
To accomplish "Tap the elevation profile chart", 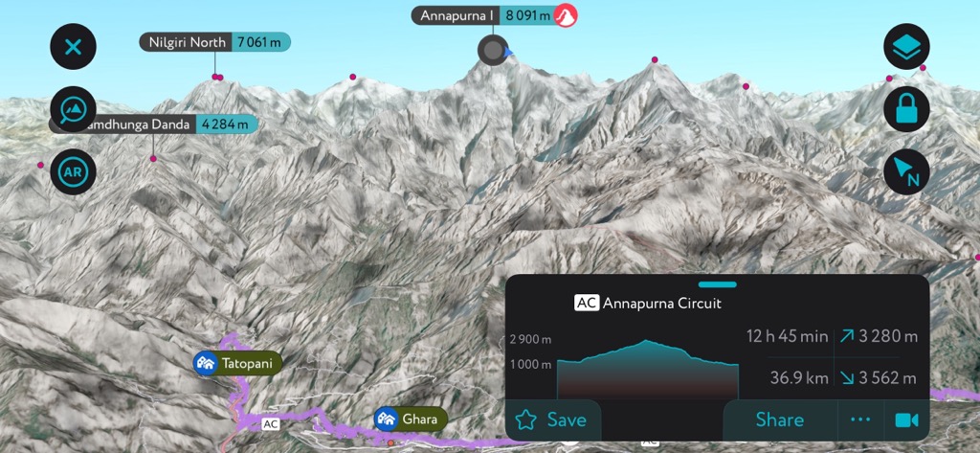I will tap(648, 369).
